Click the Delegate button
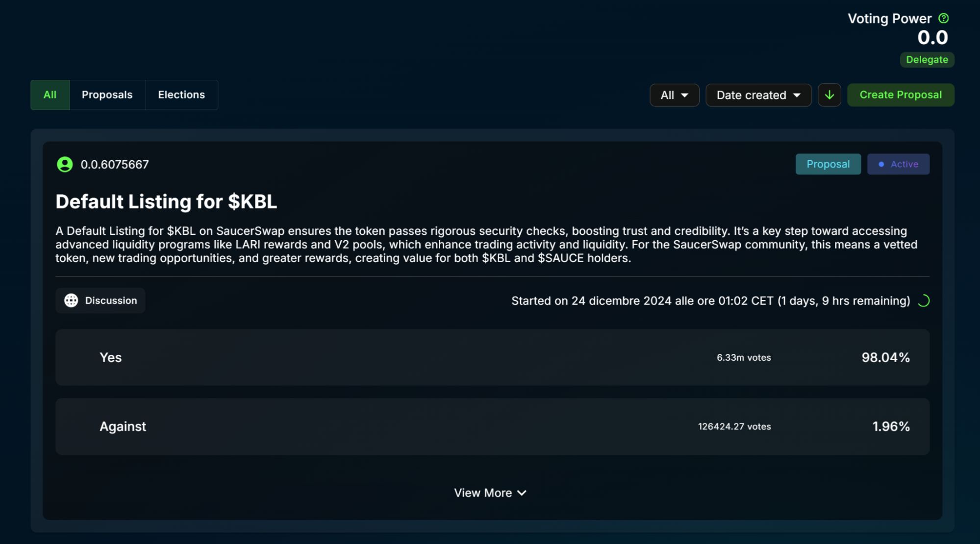 pyautogui.click(x=927, y=60)
